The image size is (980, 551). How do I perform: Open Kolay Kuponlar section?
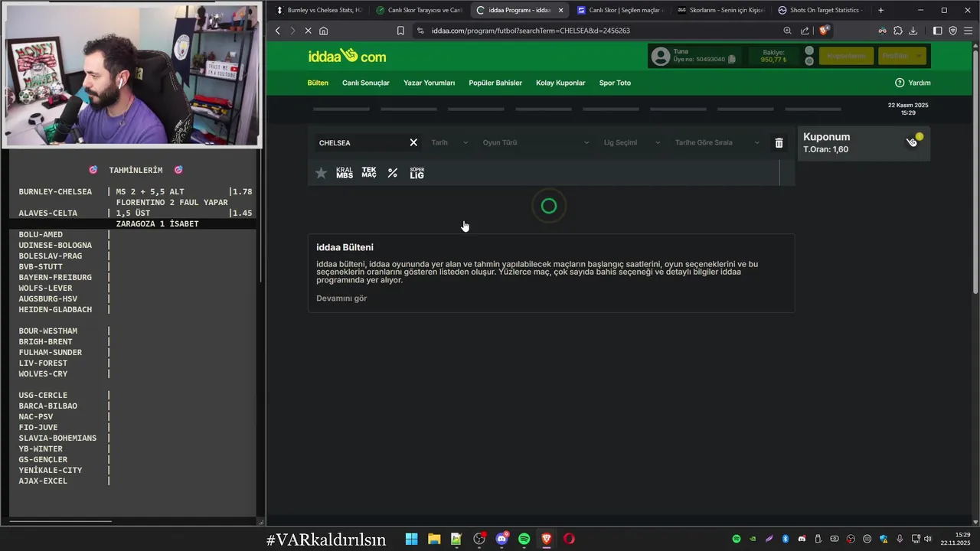coord(560,83)
